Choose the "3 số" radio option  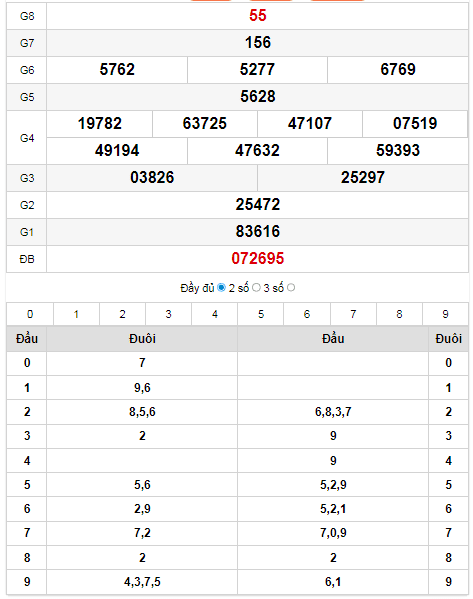(291, 287)
